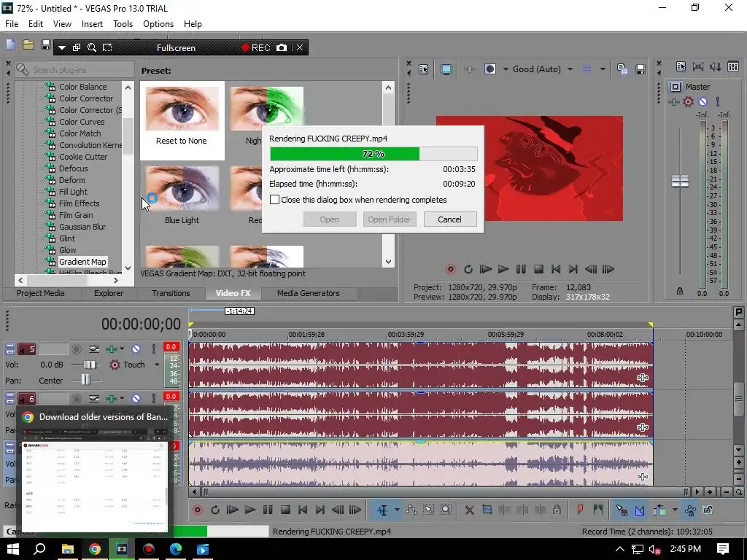Viewport: 747px width, 560px height.
Task: Save snapshot to file icon in preview
Action: tap(640, 69)
